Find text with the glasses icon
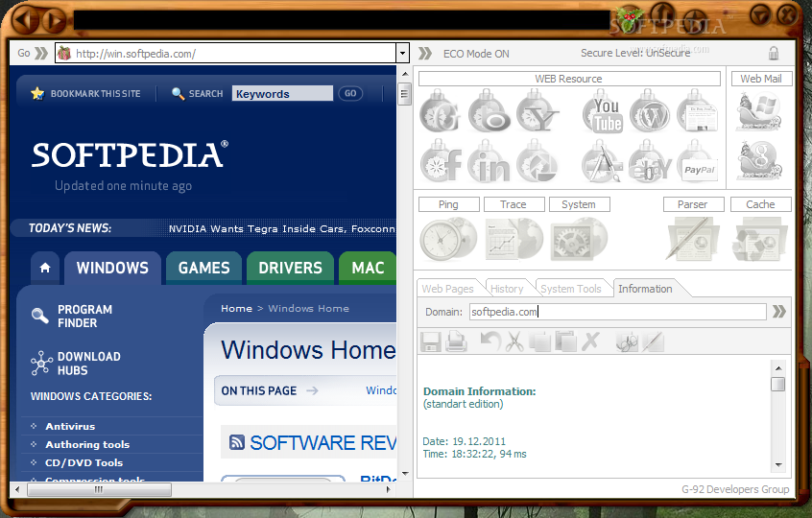Viewport: 812px width, 518px height. pos(627,342)
